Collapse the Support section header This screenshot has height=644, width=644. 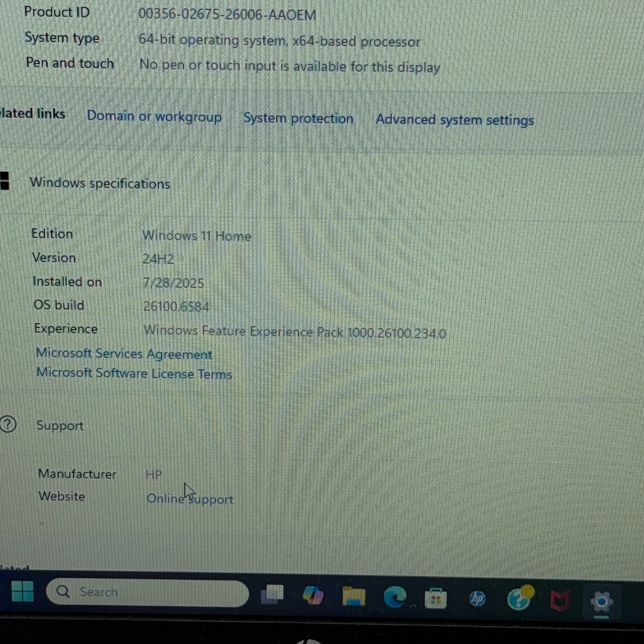(60, 425)
